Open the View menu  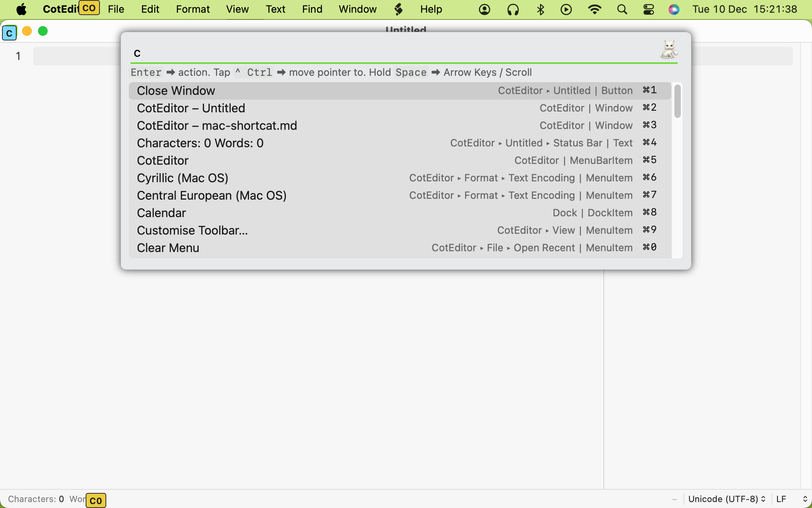(x=237, y=9)
